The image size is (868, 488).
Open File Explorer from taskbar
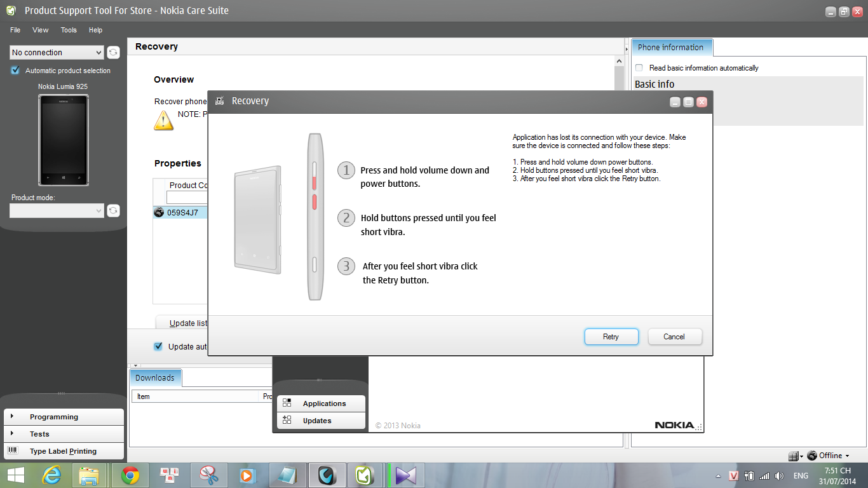coord(89,475)
